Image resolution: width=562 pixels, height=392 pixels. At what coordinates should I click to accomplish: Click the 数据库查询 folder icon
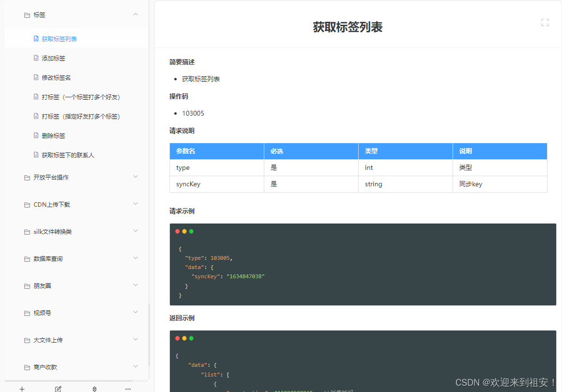point(27,259)
